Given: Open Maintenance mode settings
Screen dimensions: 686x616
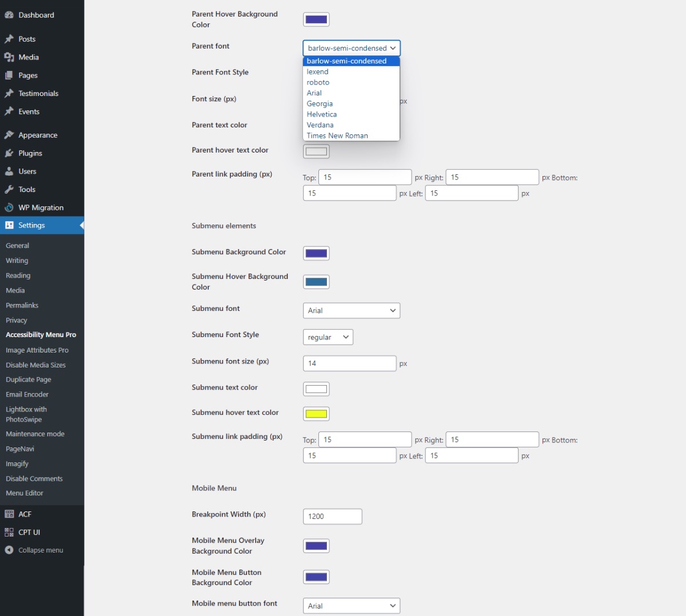Looking at the screenshot, I should point(35,434).
